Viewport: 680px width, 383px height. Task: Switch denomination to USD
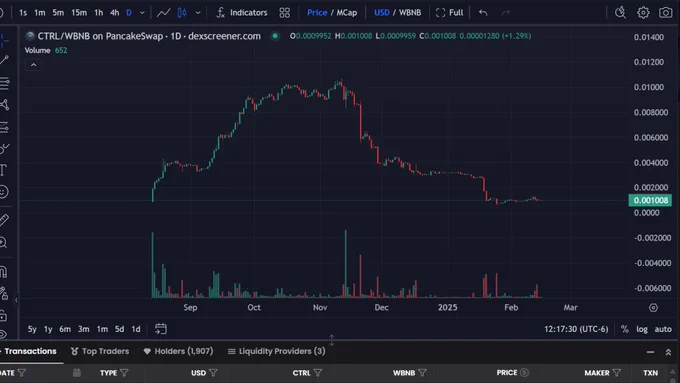point(382,13)
